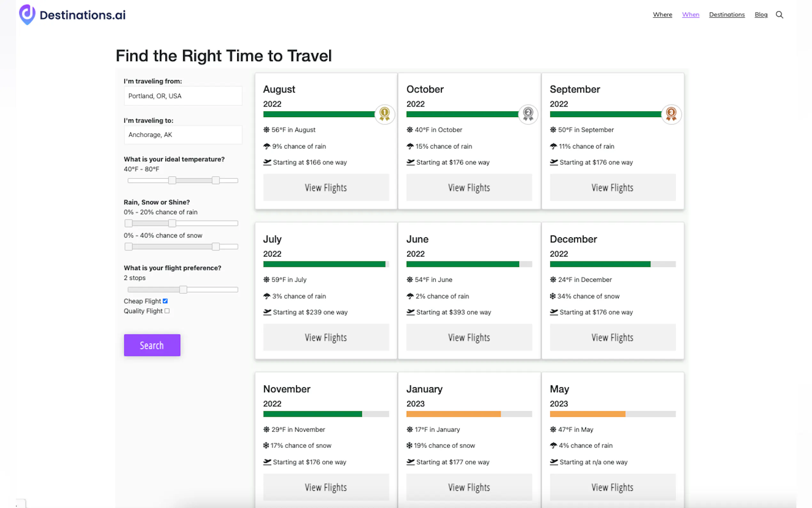Click the traveling from input field
The height and width of the screenshot is (508, 812).
tap(183, 96)
